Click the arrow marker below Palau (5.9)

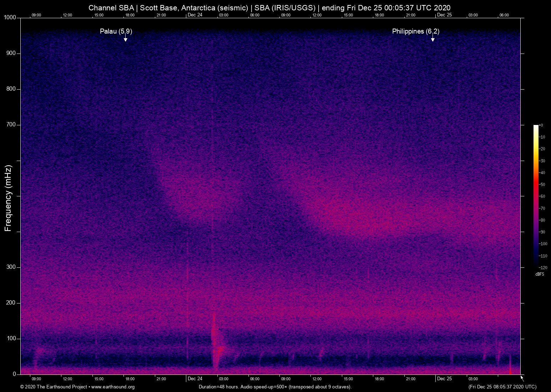(125, 39)
